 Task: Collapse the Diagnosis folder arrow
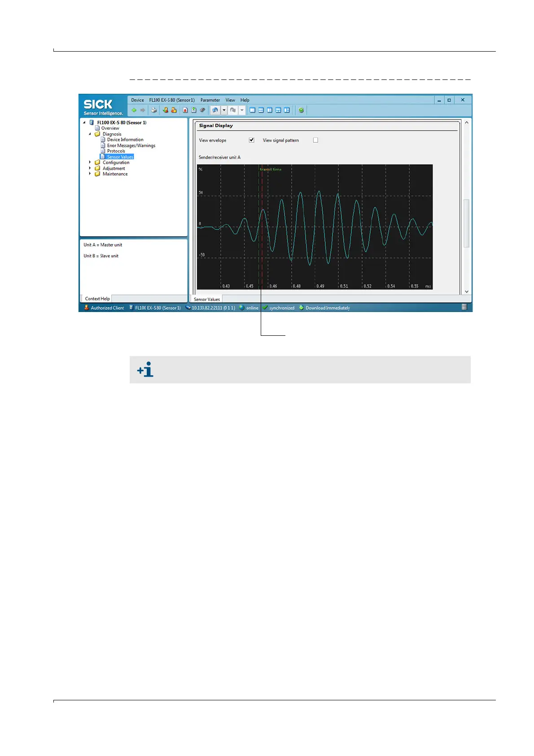[x=90, y=134]
